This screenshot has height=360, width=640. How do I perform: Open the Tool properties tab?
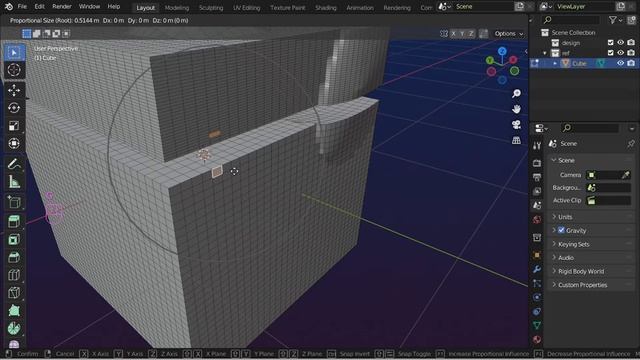(537, 146)
